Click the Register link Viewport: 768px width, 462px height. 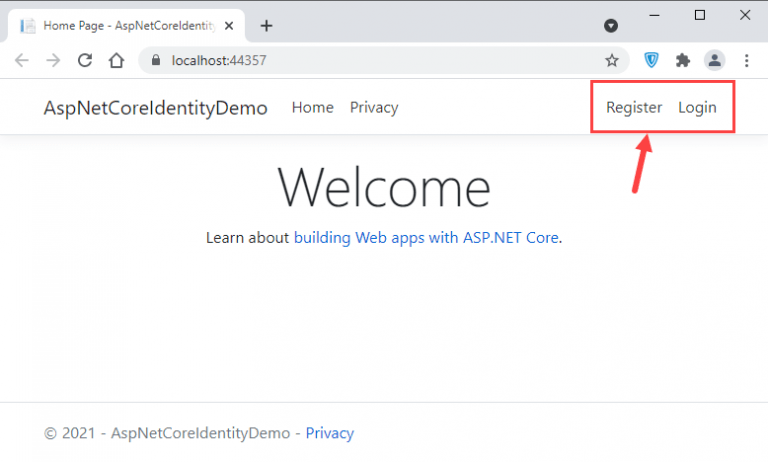(x=634, y=108)
